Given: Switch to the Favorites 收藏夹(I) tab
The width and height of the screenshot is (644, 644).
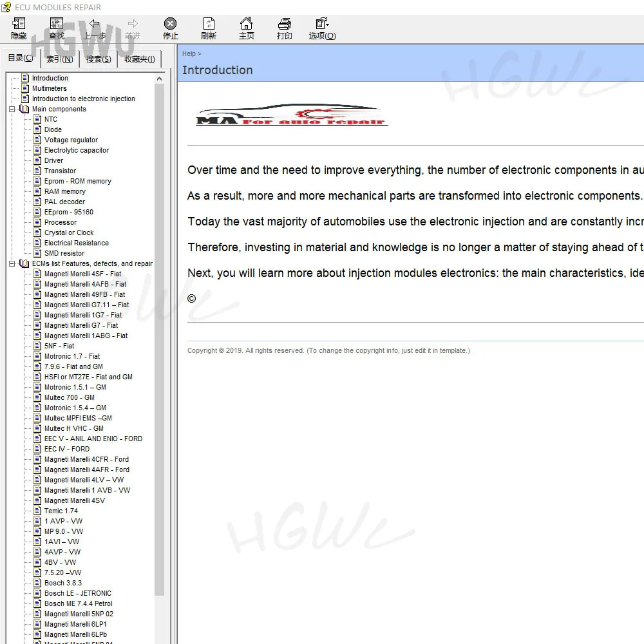Looking at the screenshot, I should [140, 59].
